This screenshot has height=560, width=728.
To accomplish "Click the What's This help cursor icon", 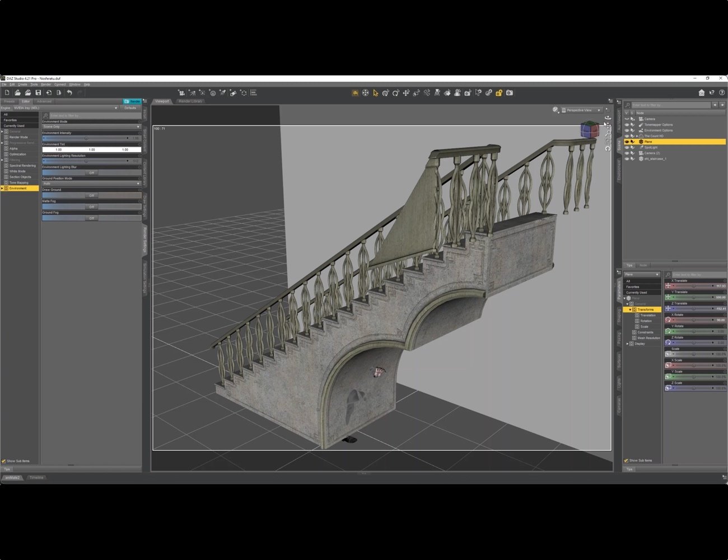I will click(x=712, y=93).
